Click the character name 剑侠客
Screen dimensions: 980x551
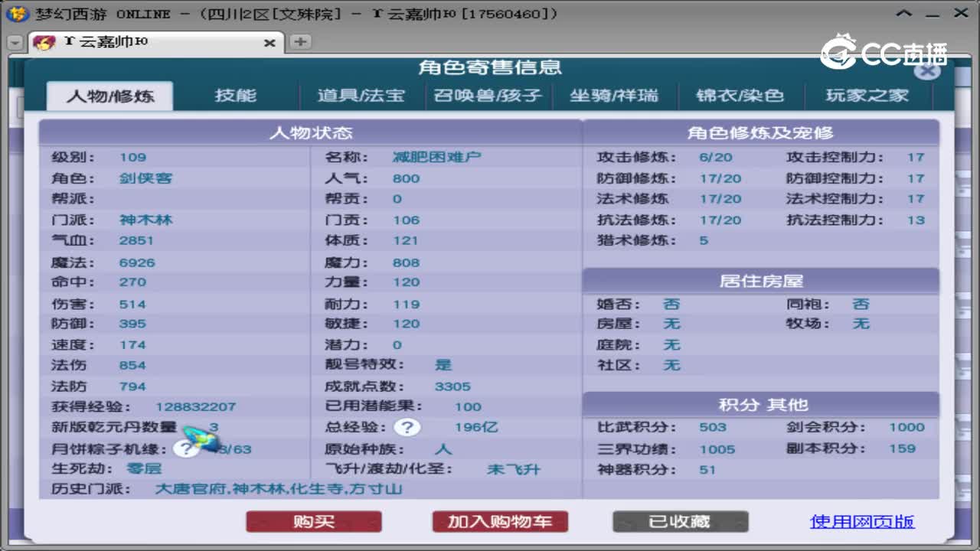[x=145, y=178]
